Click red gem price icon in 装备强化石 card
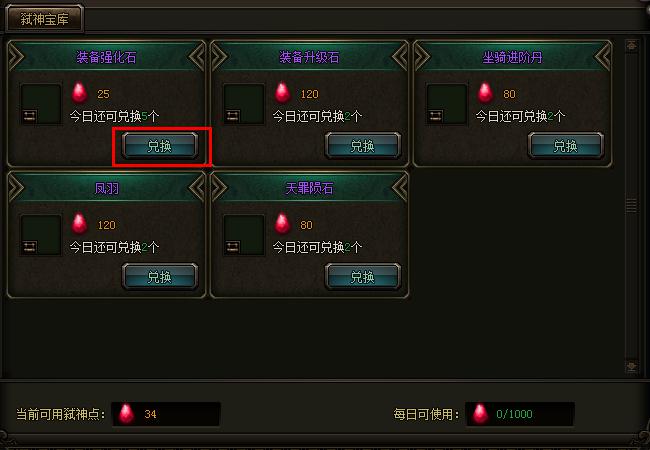The width and height of the screenshot is (650, 450). 79,93
